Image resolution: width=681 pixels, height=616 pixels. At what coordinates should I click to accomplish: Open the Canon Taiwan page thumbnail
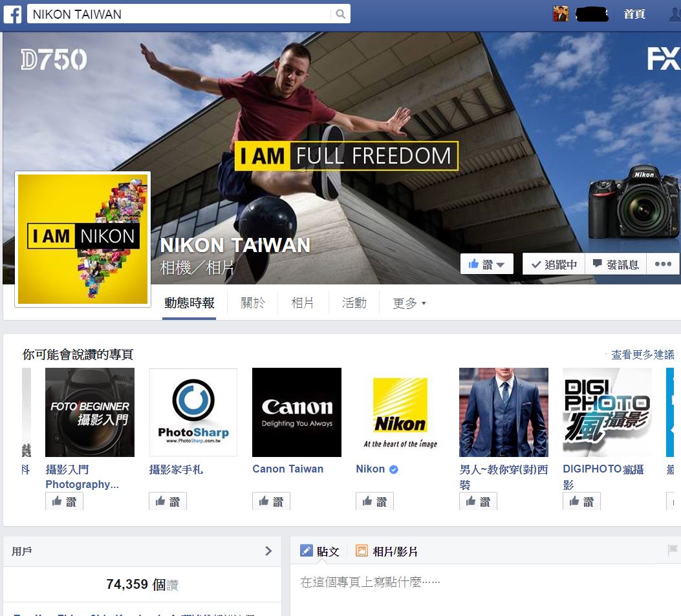(x=297, y=412)
